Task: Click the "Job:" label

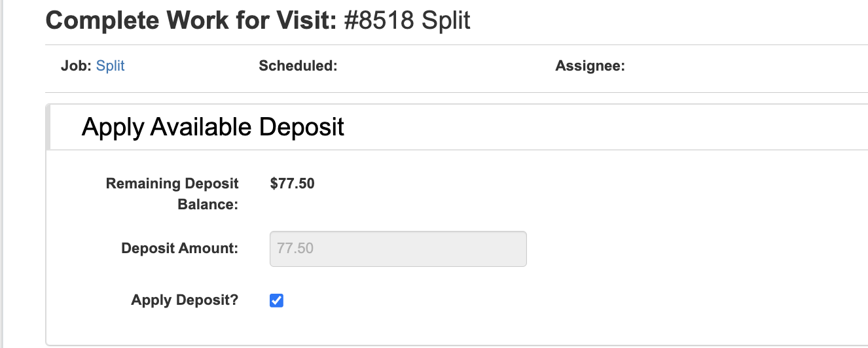Action: point(76,66)
